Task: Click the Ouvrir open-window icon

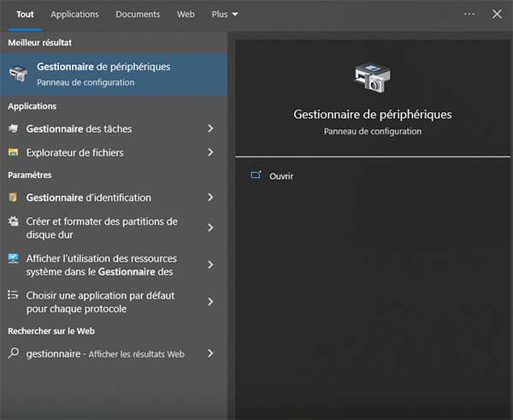Action: click(x=256, y=175)
